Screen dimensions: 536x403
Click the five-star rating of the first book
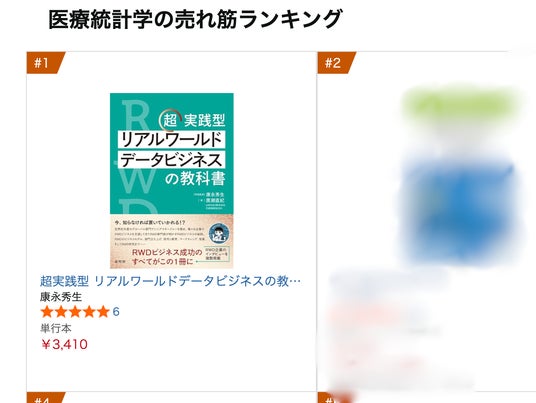(75, 312)
